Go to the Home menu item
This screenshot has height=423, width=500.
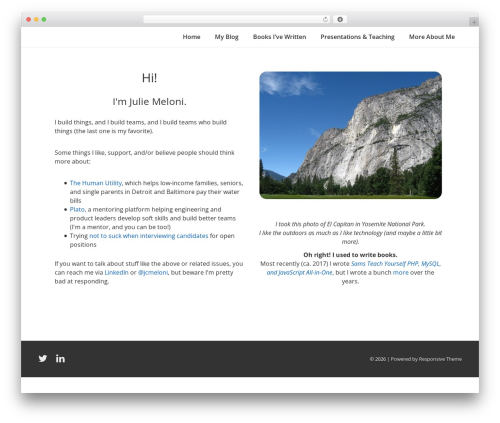click(191, 37)
